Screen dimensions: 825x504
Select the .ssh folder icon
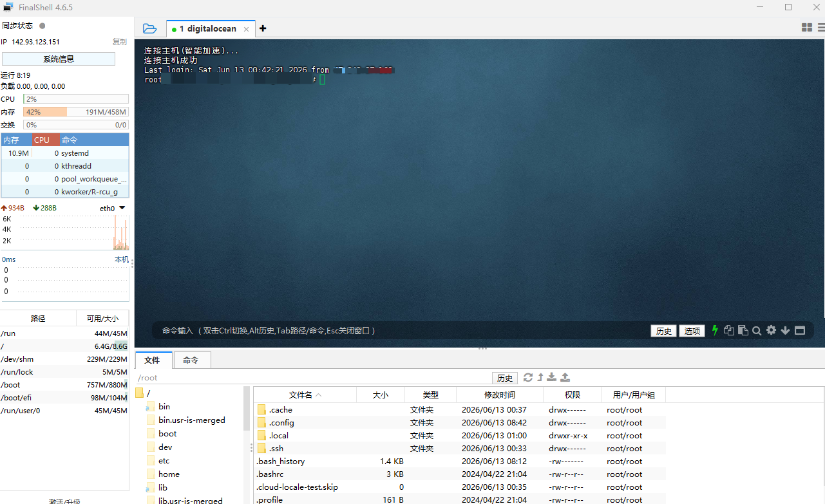click(x=261, y=448)
